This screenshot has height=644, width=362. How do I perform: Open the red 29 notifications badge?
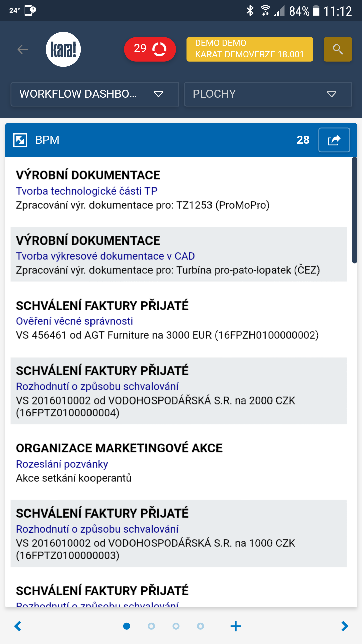click(x=150, y=49)
